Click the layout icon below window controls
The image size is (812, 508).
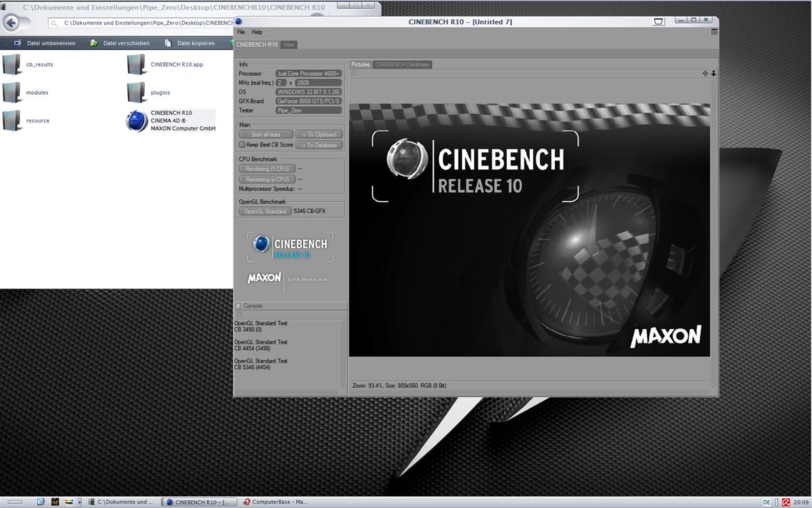tap(714, 32)
